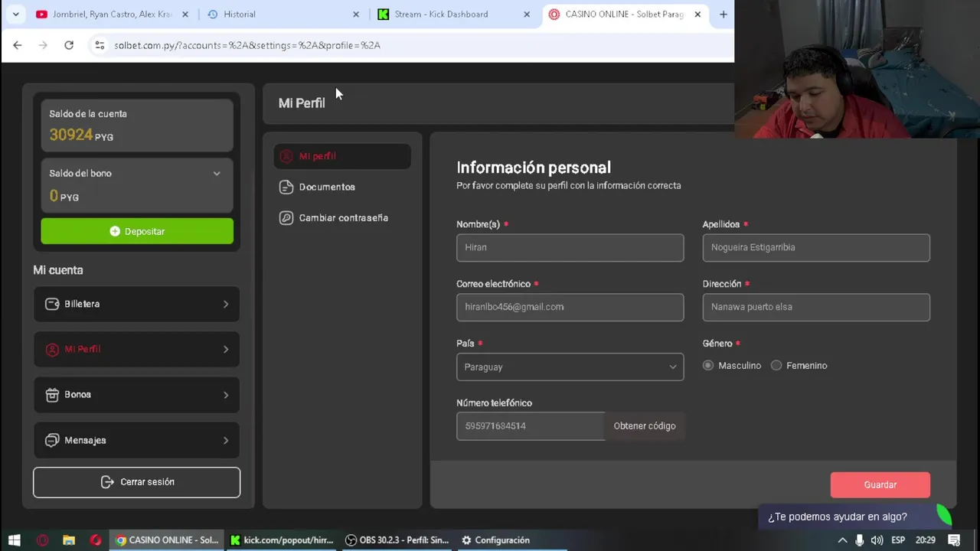Image resolution: width=980 pixels, height=551 pixels.
Task: Click the green Depositar button
Action: (x=137, y=231)
